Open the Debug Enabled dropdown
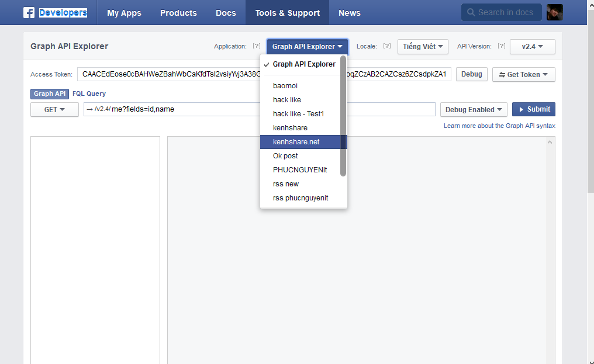 [474, 109]
